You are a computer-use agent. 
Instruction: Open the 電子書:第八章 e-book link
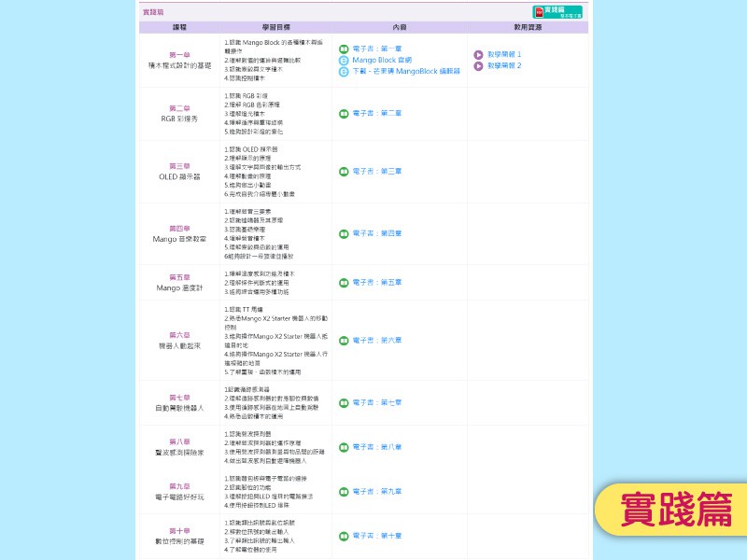click(x=377, y=448)
